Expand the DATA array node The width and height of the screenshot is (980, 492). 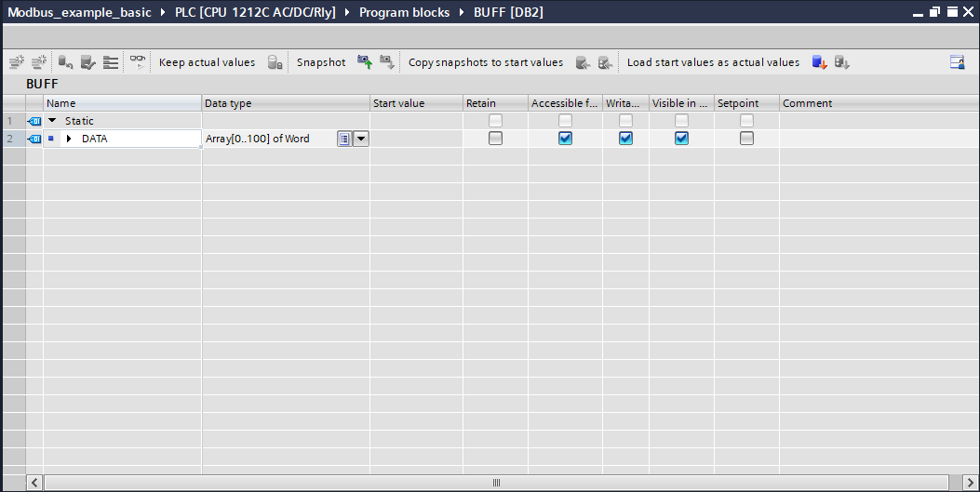[x=69, y=139]
